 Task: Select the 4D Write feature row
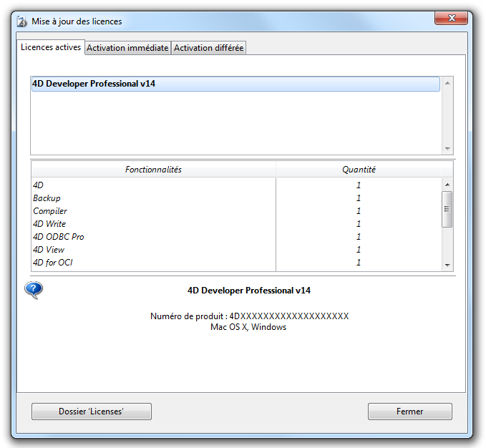237,224
